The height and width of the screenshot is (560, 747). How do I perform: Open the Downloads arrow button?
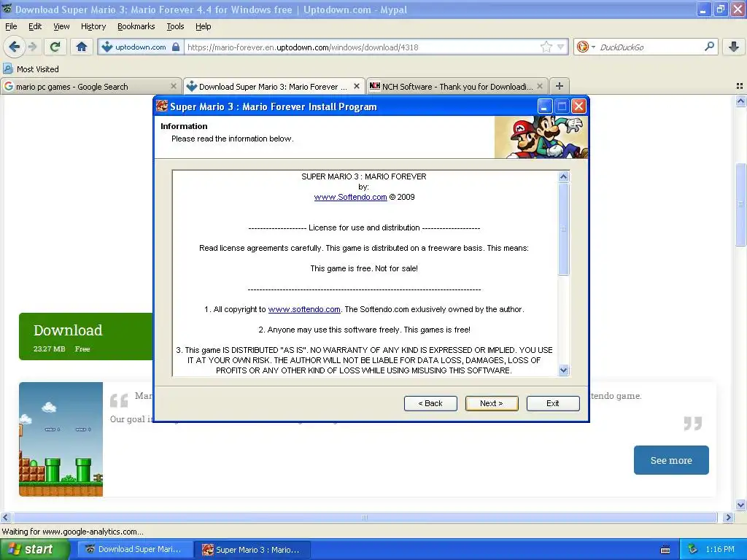(x=734, y=47)
